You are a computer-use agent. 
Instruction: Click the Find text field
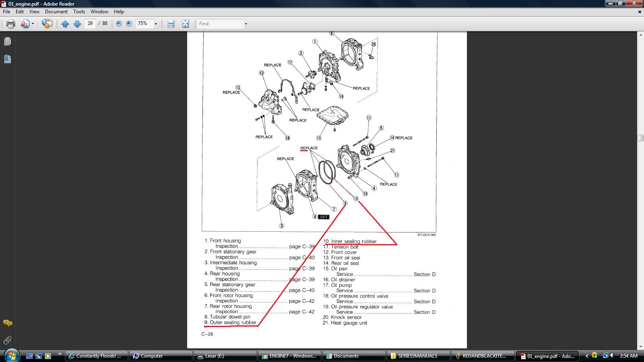(x=221, y=24)
